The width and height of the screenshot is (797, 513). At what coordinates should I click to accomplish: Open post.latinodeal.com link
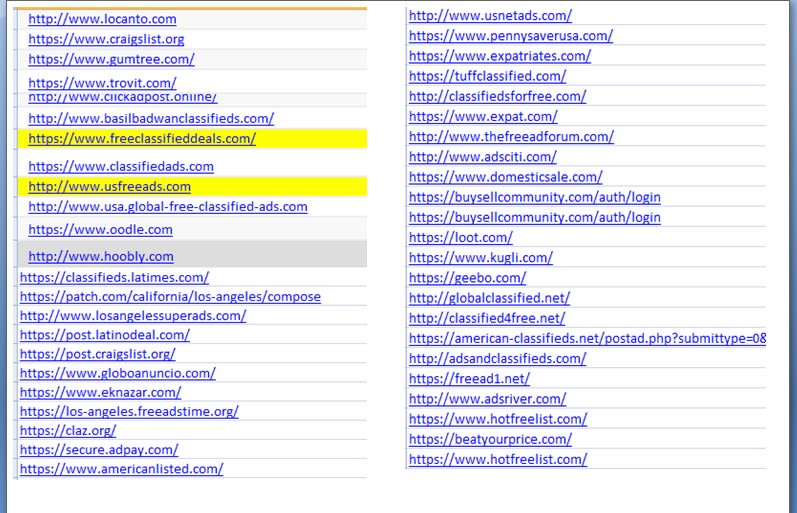pyautogui.click(x=105, y=335)
